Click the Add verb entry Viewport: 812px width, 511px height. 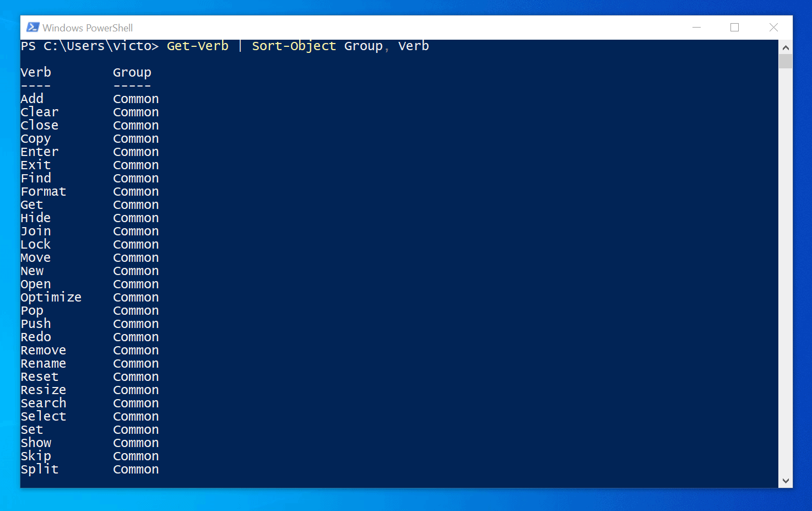point(32,99)
